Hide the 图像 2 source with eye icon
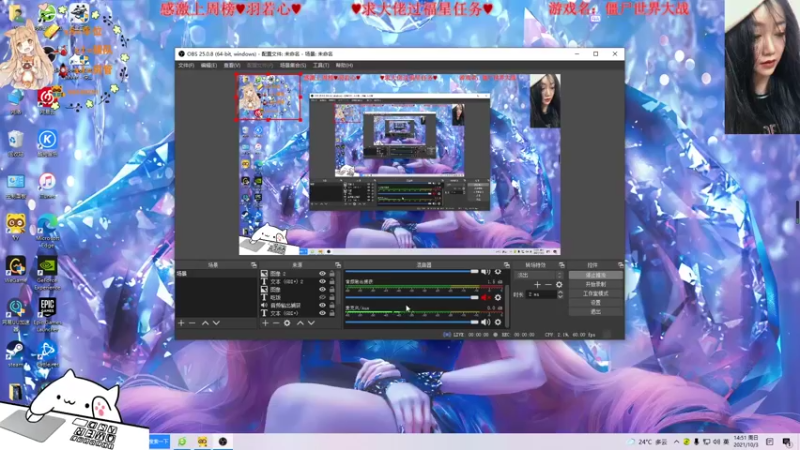Screen dimensions: 800x450 point(322,273)
